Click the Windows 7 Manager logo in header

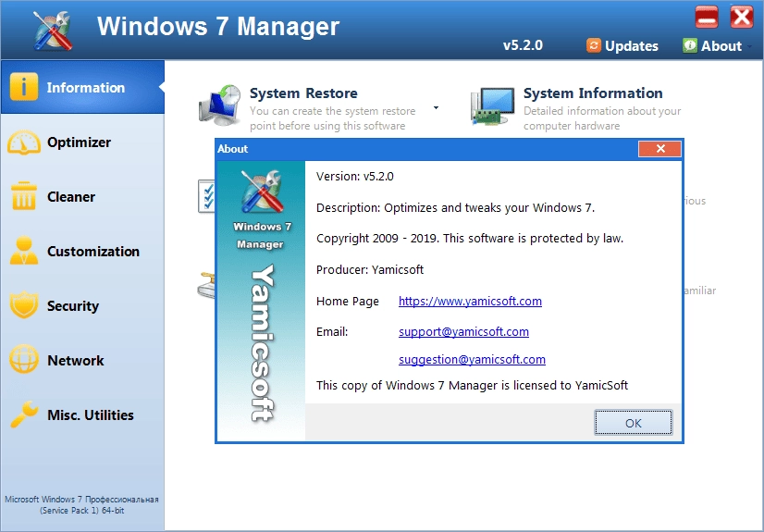(x=53, y=31)
